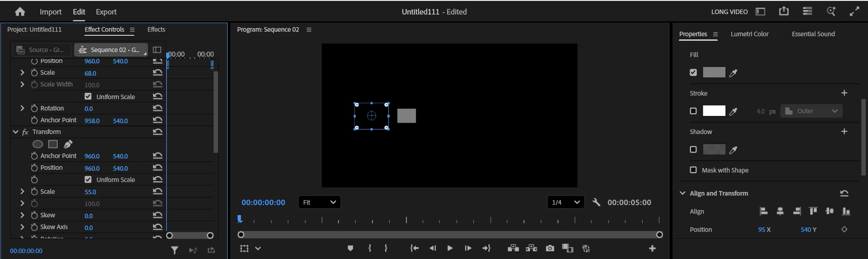Open the Import tab
Viewport: 868px width, 259px height.
pos(50,12)
